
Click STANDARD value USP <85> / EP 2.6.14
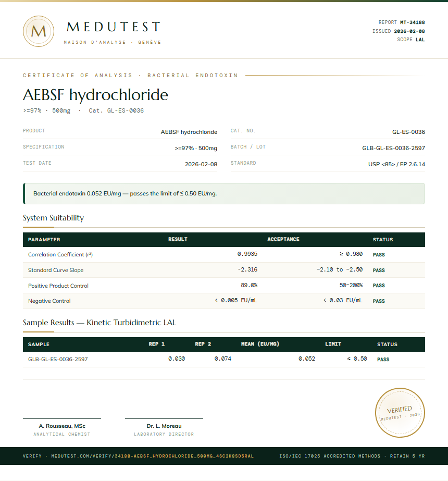point(396,164)
